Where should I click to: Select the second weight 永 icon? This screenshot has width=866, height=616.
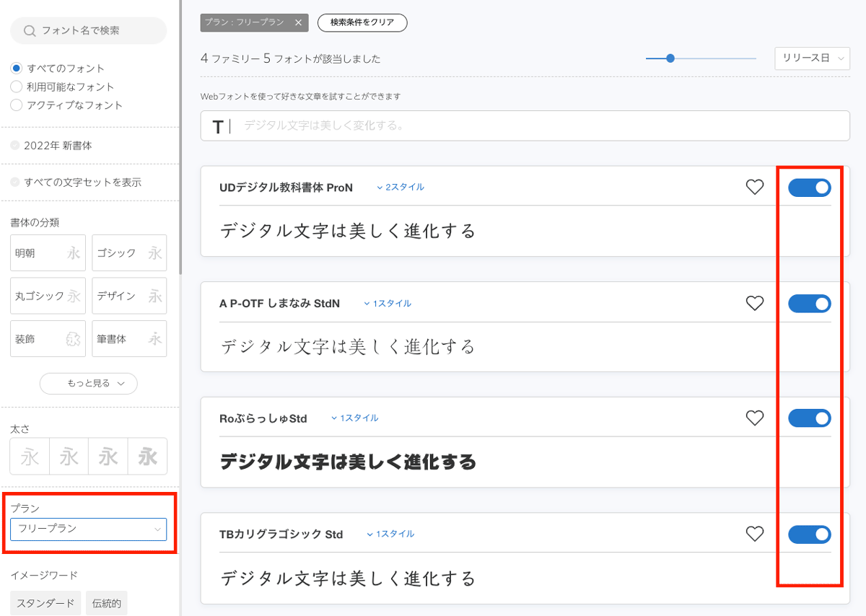(x=69, y=456)
